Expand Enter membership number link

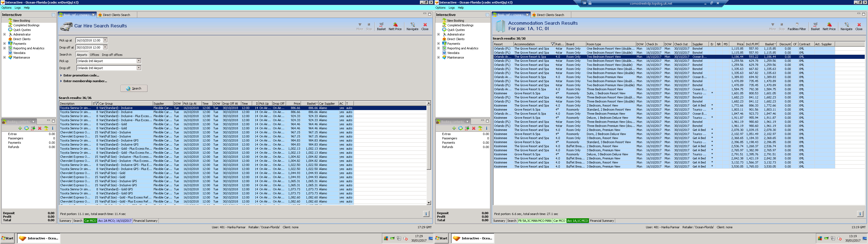click(x=85, y=81)
